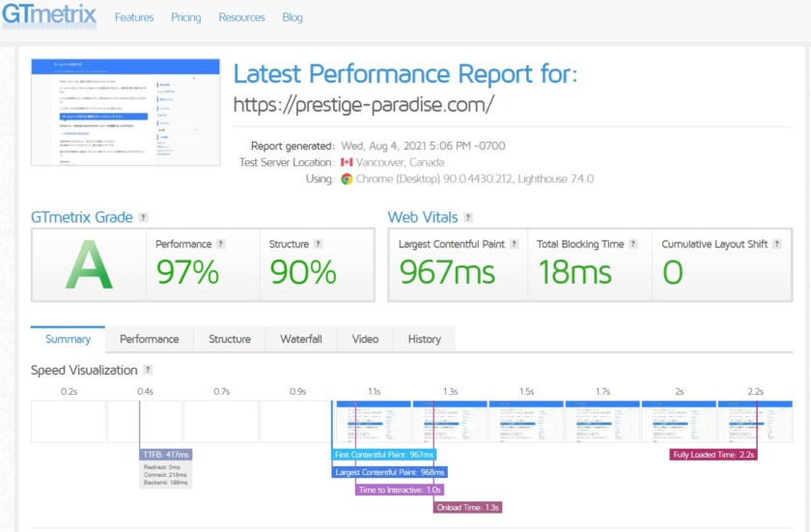Click the TTFB: 417ms marker
Screen dimensions: 811x532
[x=166, y=455]
